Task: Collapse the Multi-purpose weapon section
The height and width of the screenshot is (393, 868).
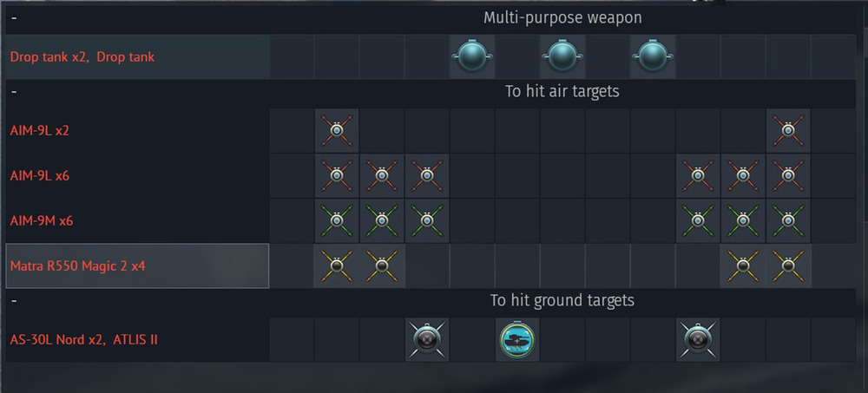Action: click(x=14, y=17)
